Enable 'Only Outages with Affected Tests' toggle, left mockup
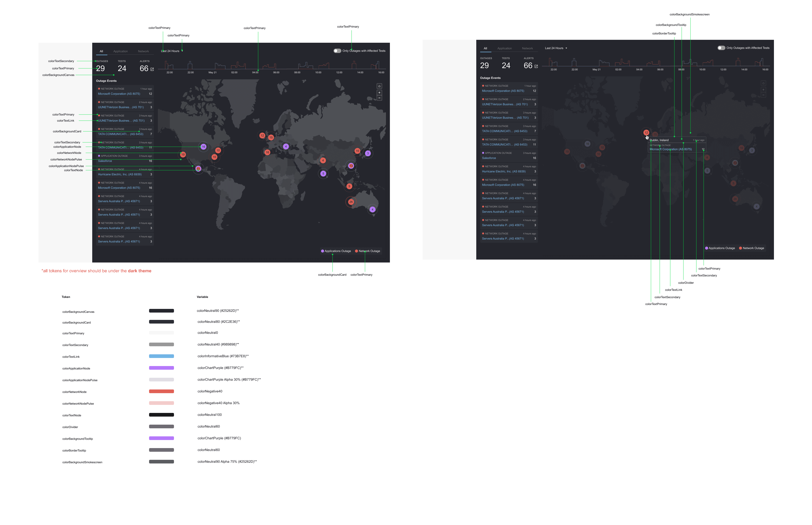The image size is (812, 525). (x=337, y=51)
